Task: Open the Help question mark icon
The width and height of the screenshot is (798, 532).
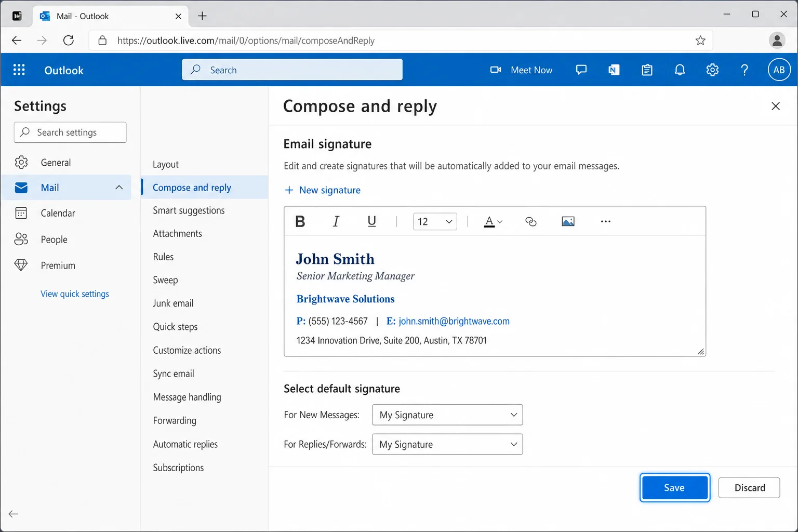Action: click(744, 70)
